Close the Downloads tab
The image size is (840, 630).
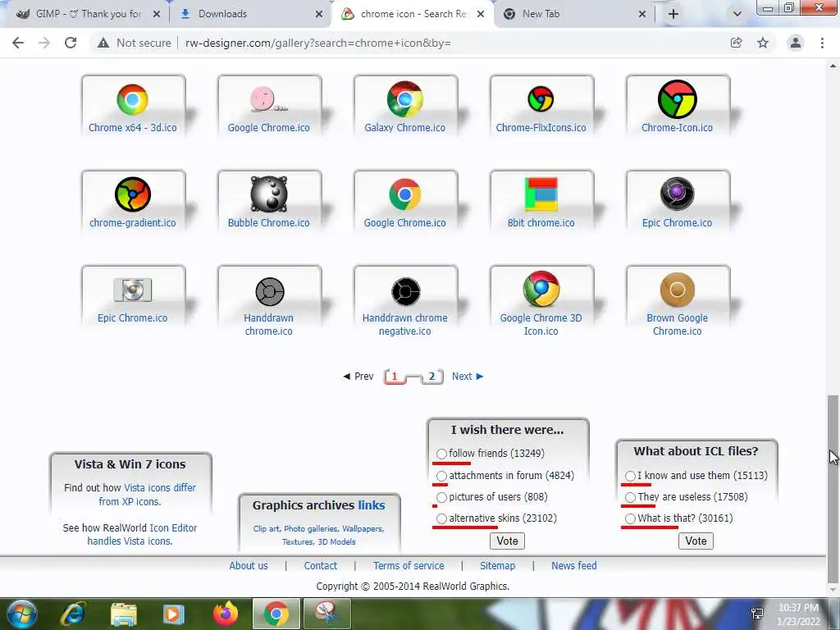click(x=319, y=15)
